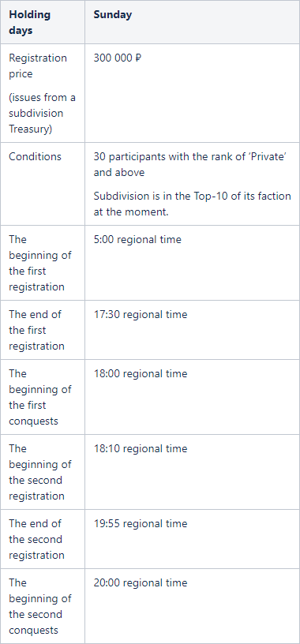Click the 'Registration price' row label
This screenshot has height=644, width=300.
click(38, 66)
